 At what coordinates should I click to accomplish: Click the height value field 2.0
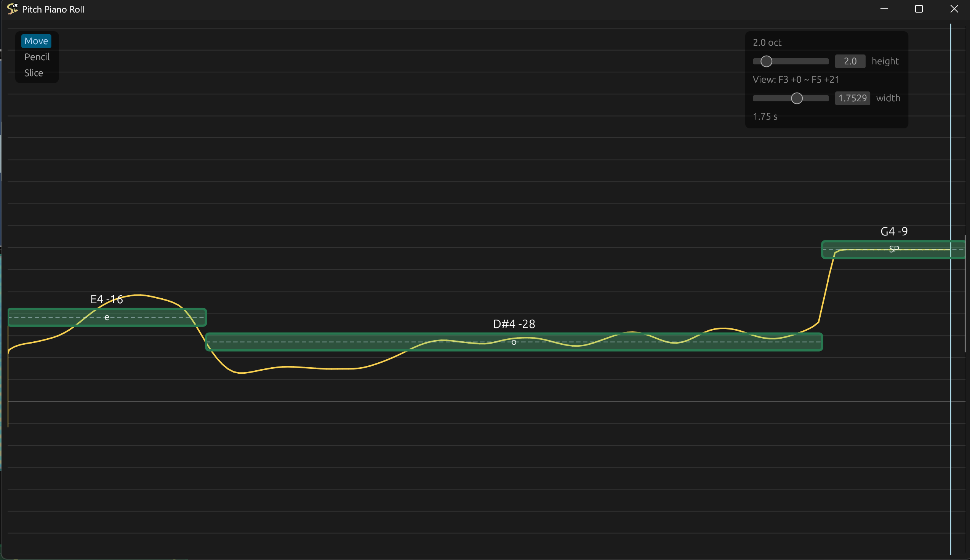tap(850, 61)
